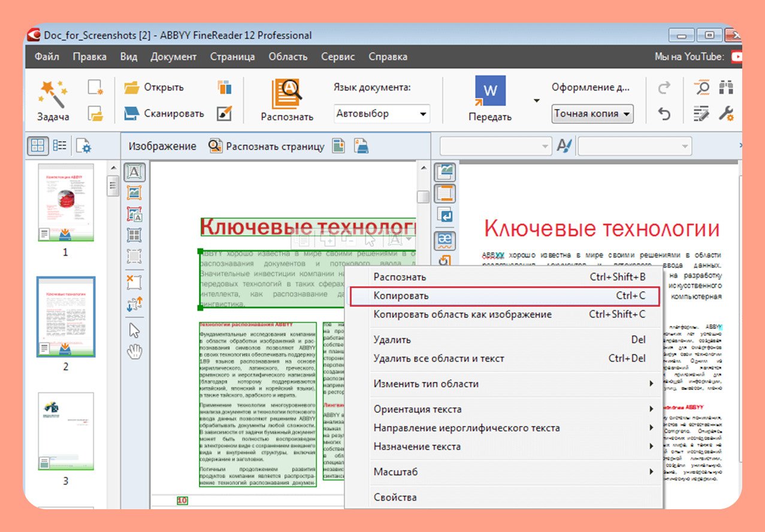Select the draw picture area tool

(135, 193)
